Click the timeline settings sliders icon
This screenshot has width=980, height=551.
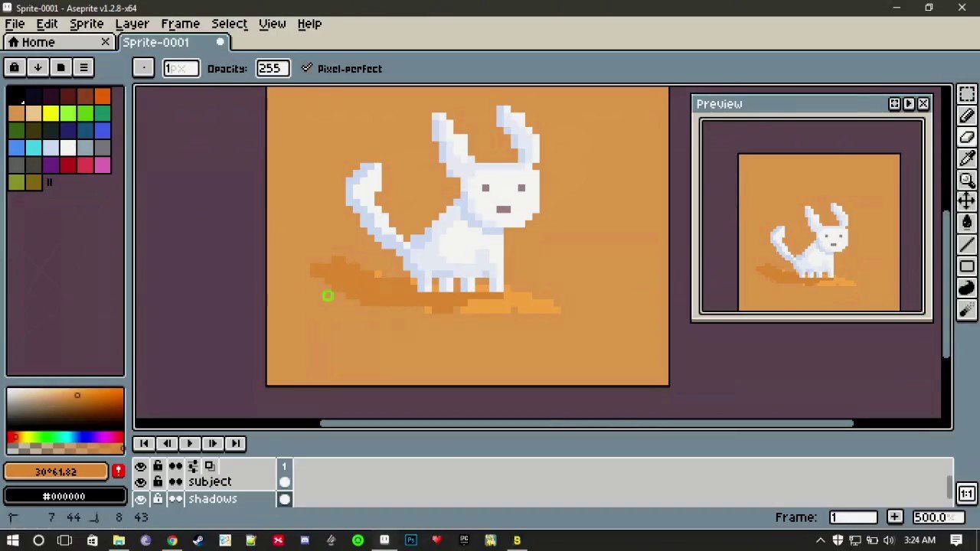tap(193, 465)
